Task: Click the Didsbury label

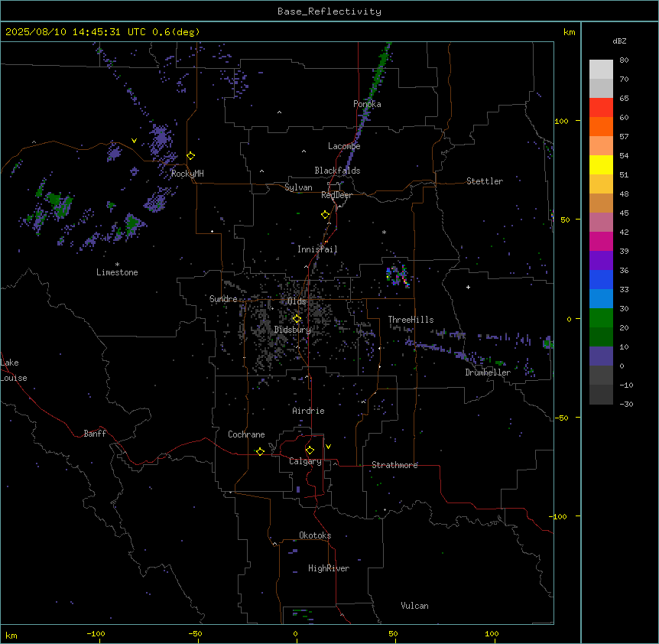Action: pyautogui.click(x=293, y=330)
